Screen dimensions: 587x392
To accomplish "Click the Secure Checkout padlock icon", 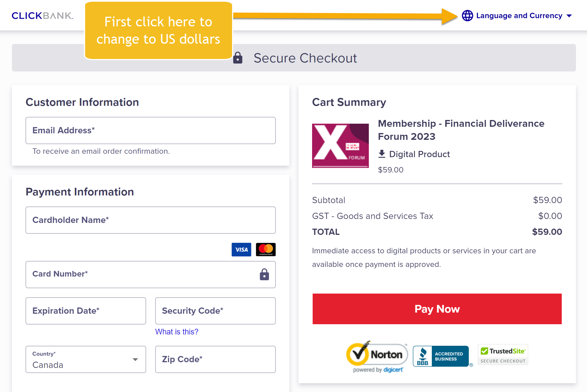I will [x=238, y=58].
